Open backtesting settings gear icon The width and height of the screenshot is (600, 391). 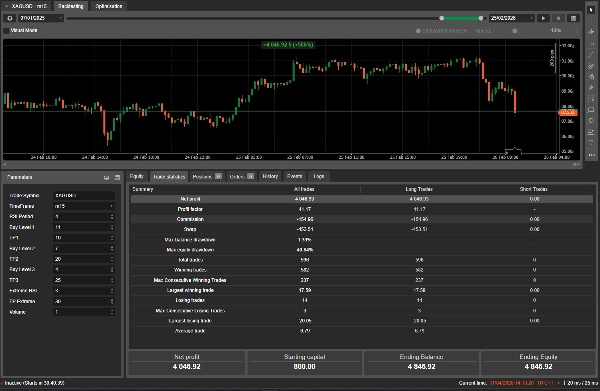tap(10, 18)
